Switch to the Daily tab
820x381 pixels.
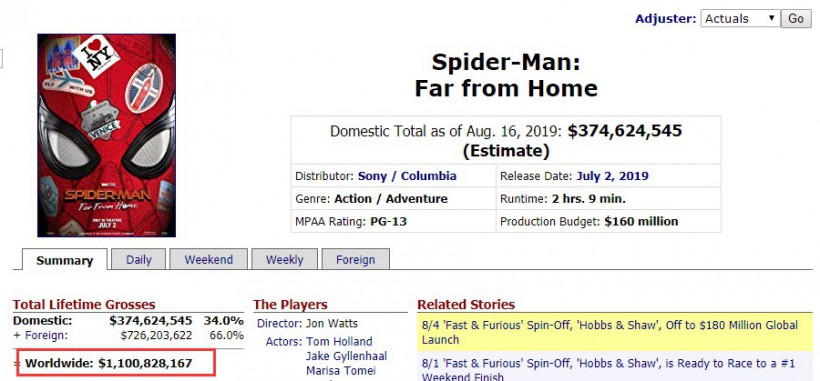(139, 259)
